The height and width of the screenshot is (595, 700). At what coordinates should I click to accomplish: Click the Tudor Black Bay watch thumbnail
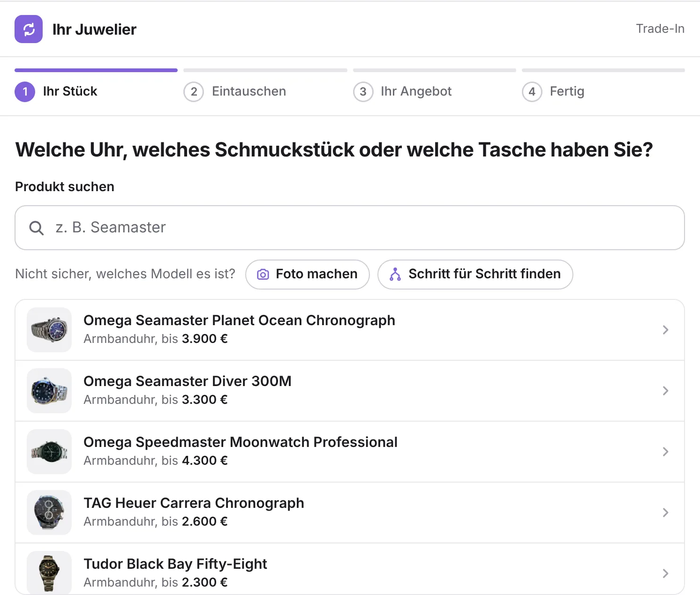coord(49,573)
